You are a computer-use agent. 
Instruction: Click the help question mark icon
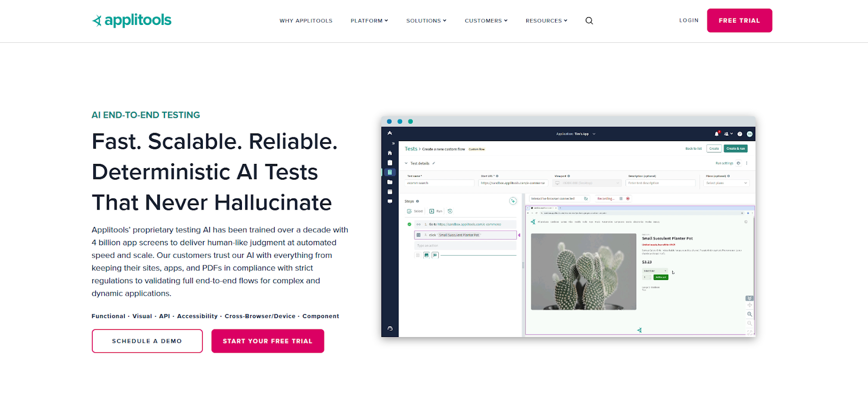(739, 134)
